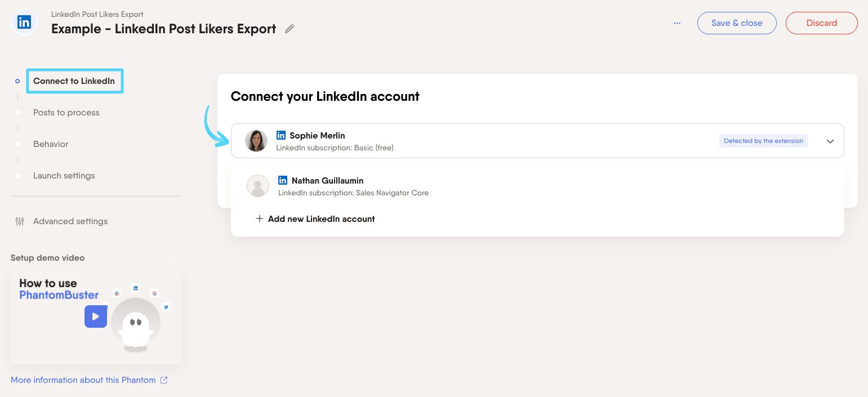Image resolution: width=868 pixels, height=397 pixels.
Task: Open Launch settings step
Action: click(64, 176)
